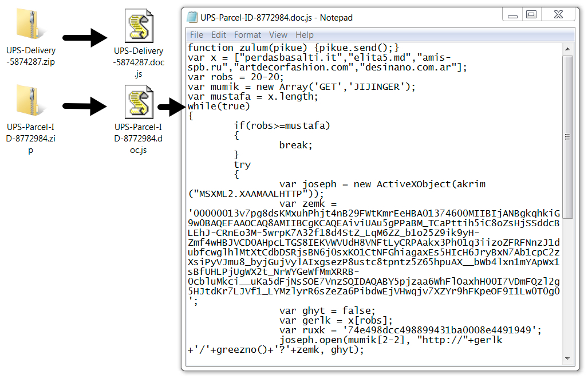Open the Help menu in Notepad
The height and width of the screenshot is (378, 588).
pyautogui.click(x=304, y=35)
